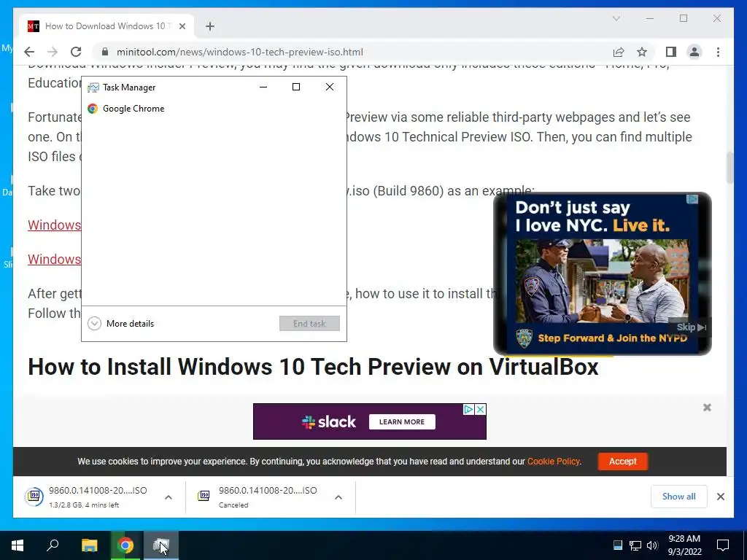
Task: Open first red Windows ISO link
Action: pyautogui.click(x=54, y=225)
